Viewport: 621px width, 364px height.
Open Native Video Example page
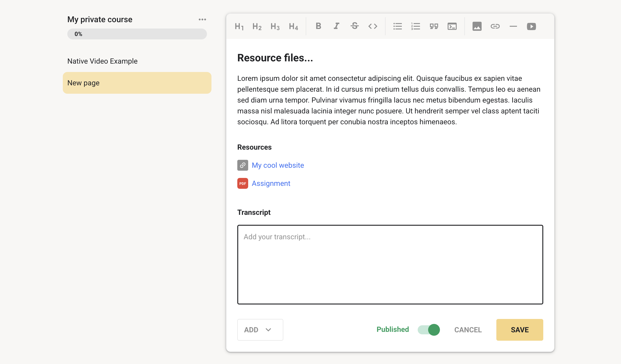pos(102,61)
